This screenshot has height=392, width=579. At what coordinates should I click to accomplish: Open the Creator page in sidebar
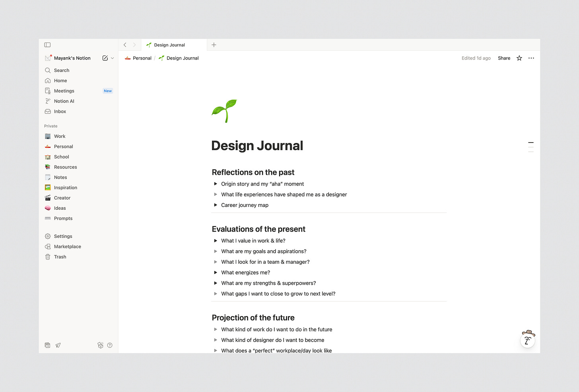tap(79, 198)
